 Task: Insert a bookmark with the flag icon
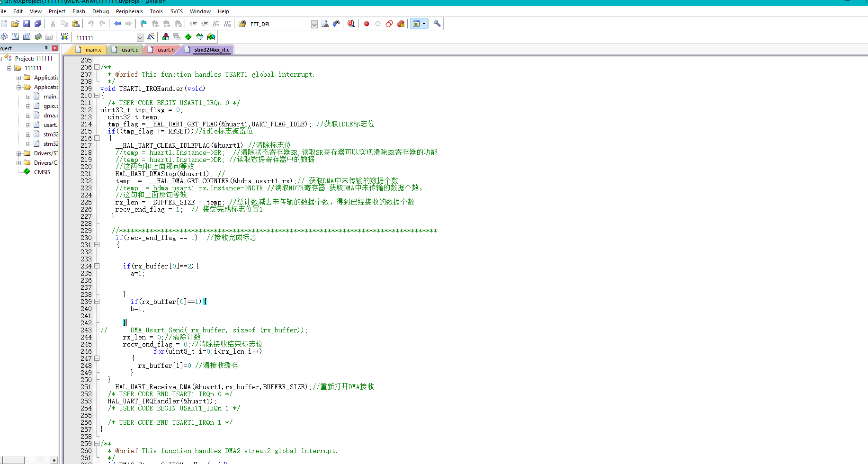[143, 24]
